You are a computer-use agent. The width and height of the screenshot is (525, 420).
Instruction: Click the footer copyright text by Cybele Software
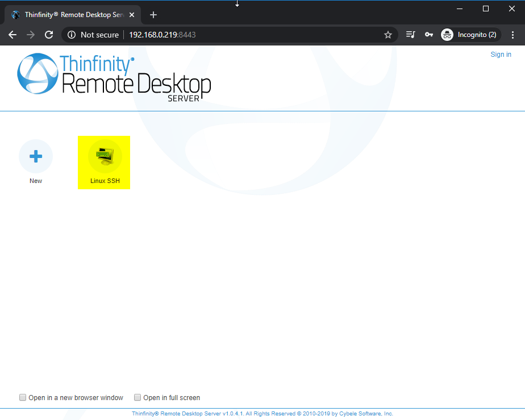coord(262,414)
